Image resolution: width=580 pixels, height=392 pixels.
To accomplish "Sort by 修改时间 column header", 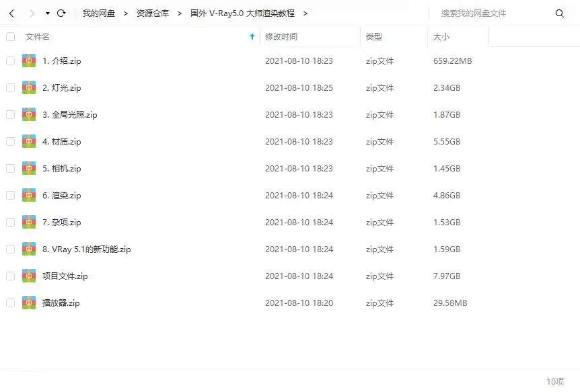I will [281, 37].
